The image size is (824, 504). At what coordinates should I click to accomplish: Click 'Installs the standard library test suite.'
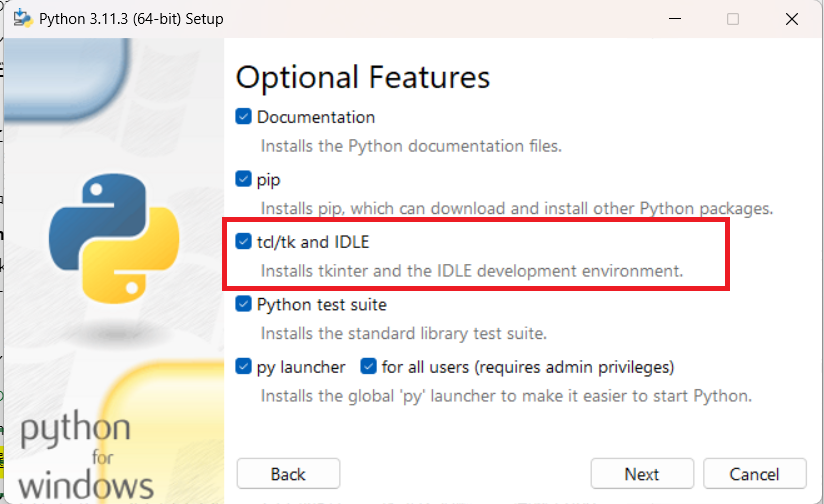tap(404, 334)
